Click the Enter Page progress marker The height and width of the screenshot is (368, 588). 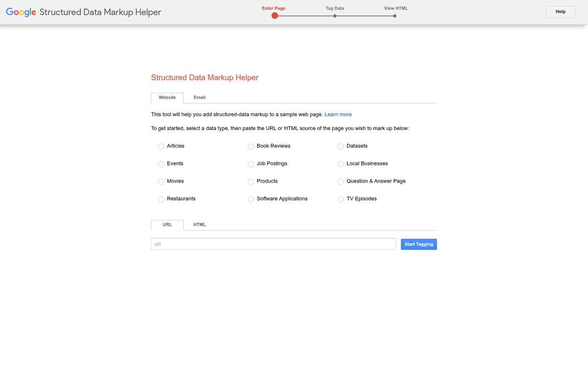[x=275, y=16]
